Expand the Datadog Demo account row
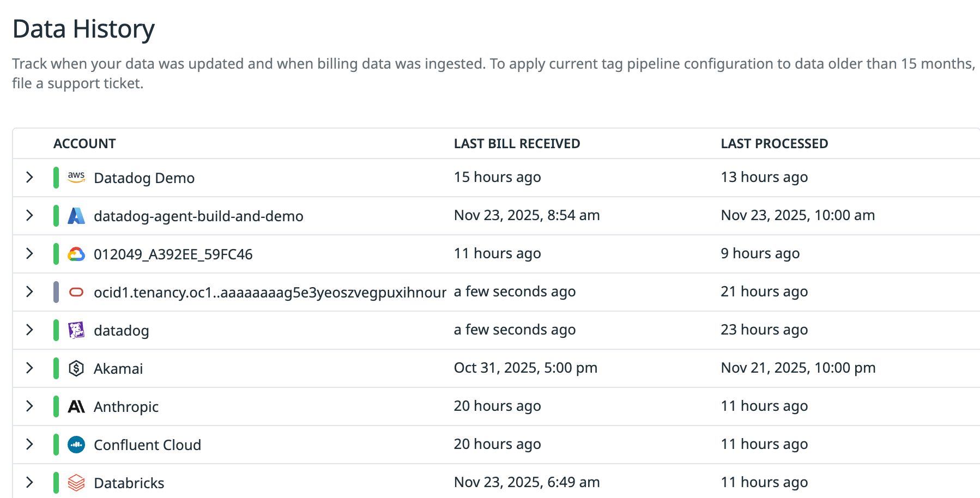Image resolution: width=980 pixels, height=498 pixels. [29, 178]
